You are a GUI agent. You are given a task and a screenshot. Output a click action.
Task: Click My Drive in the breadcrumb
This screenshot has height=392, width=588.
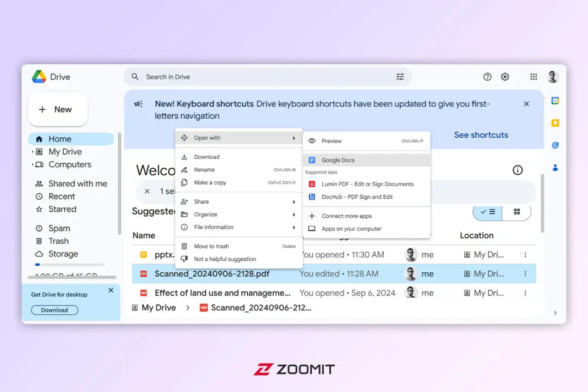(x=158, y=308)
